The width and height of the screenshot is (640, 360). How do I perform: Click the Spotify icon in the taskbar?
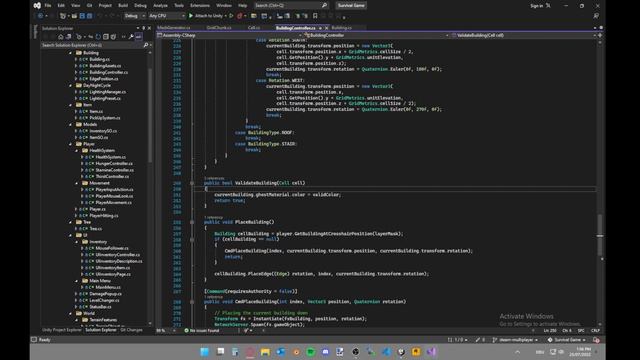311,352
